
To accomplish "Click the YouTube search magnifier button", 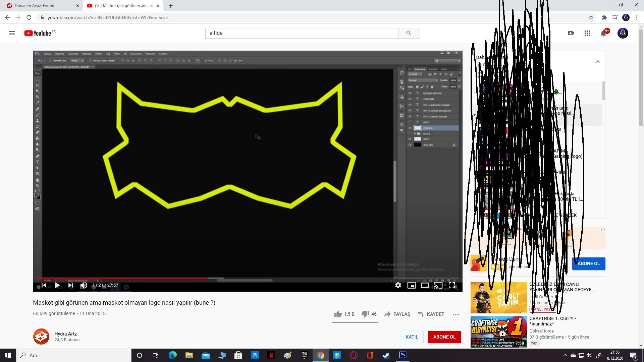I will tap(409, 33).
